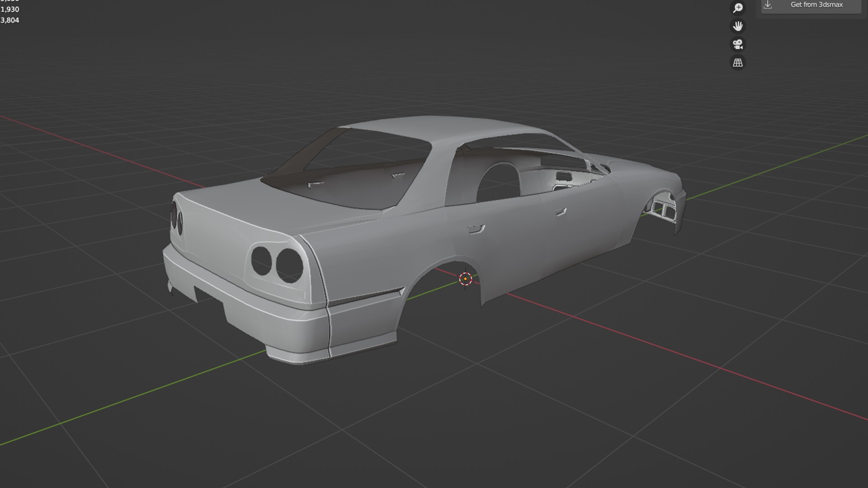Click the download arrow on Get from 3dsmax

tap(768, 5)
